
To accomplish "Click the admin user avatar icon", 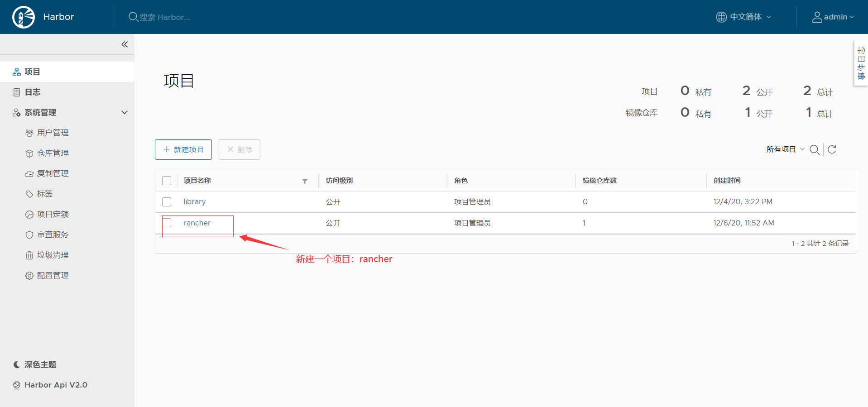I will (817, 17).
